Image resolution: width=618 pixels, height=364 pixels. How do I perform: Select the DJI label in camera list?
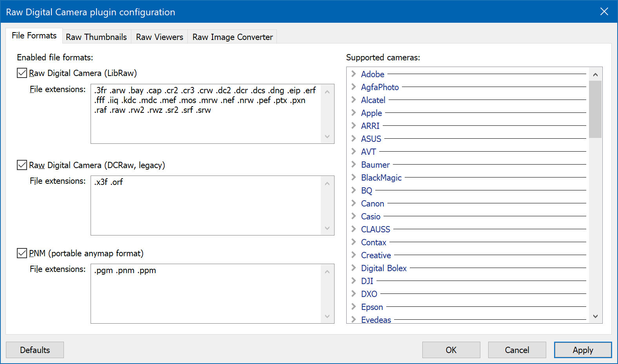click(367, 281)
